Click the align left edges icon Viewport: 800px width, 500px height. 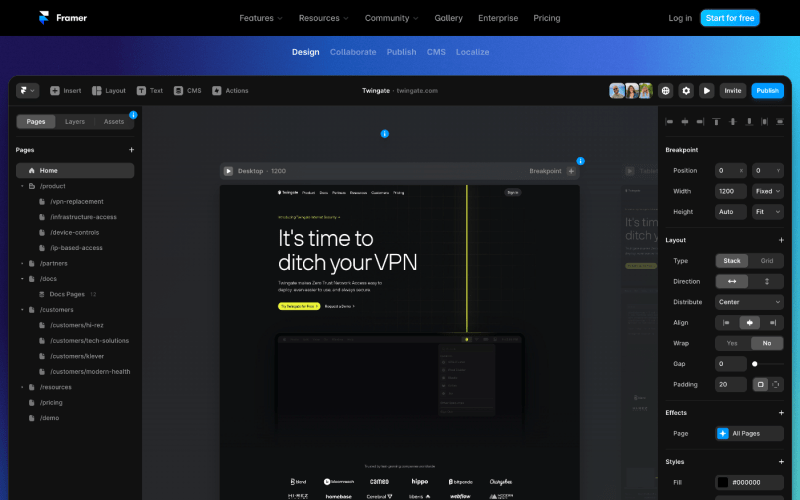[669, 121]
